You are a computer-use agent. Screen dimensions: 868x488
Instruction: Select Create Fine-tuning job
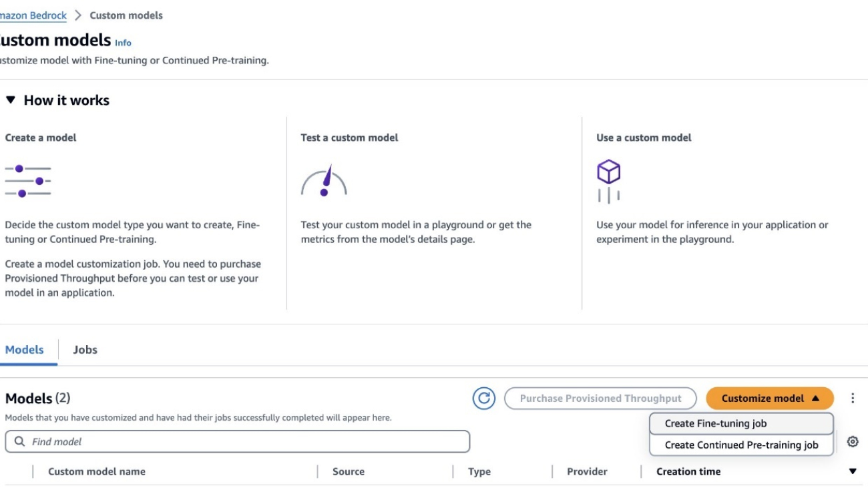(741, 423)
